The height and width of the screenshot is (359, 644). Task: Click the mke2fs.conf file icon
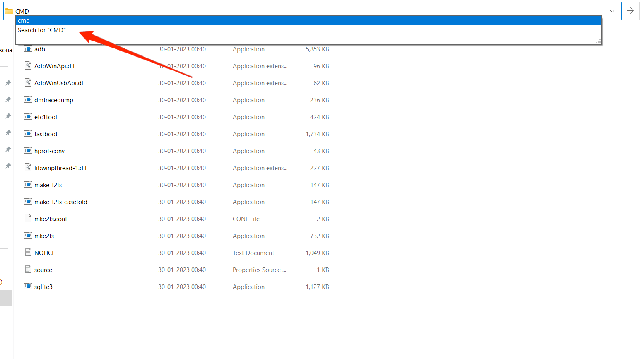28,219
